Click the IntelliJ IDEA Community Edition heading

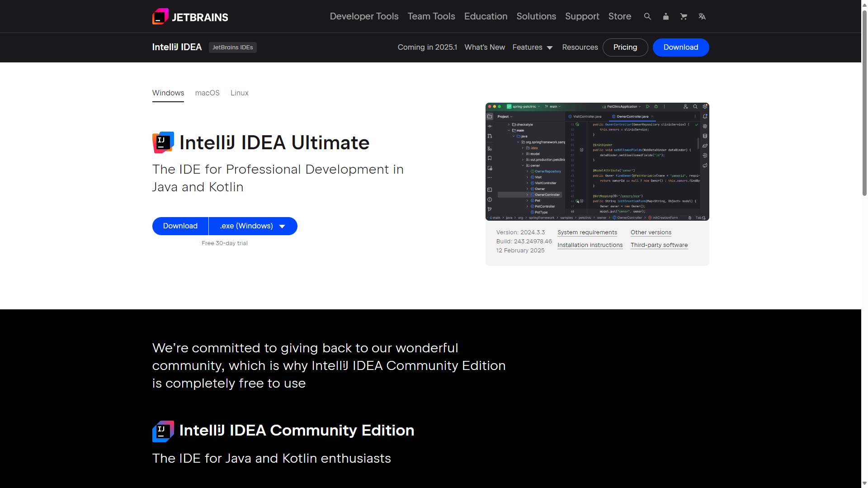(x=297, y=431)
